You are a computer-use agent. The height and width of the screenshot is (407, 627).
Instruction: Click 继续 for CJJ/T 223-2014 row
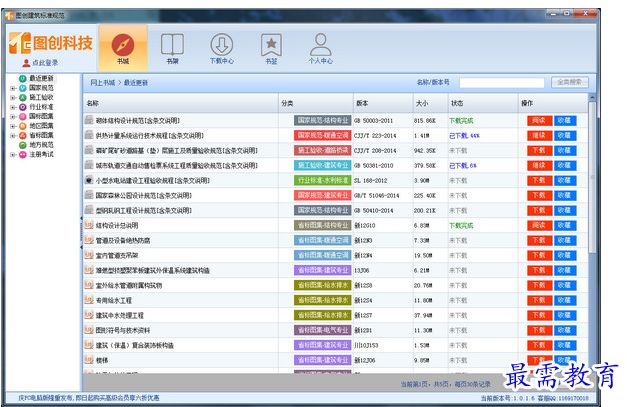coord(539,136)
